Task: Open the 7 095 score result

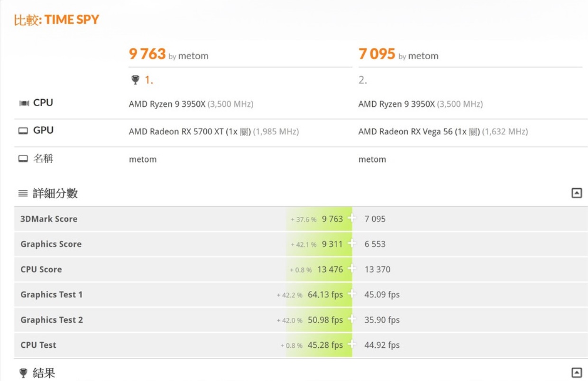Action: coord(377,54)
